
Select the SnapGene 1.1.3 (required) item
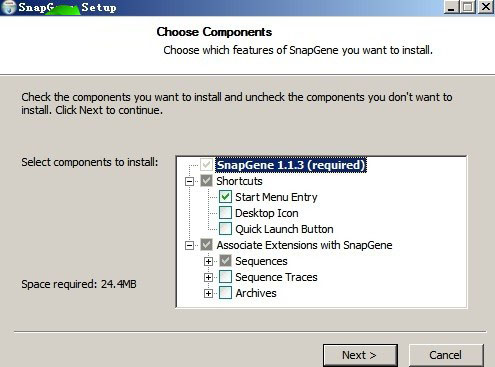(x=291, y=165)
